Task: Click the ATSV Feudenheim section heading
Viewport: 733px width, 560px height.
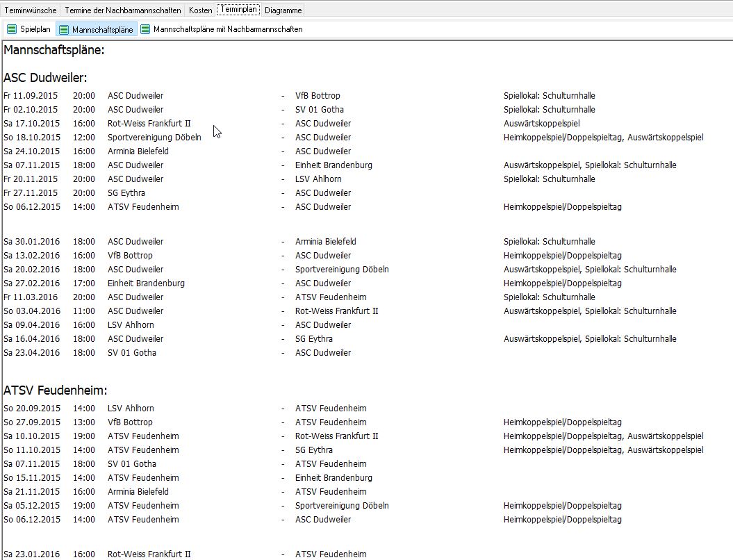Action: (56, 390)
